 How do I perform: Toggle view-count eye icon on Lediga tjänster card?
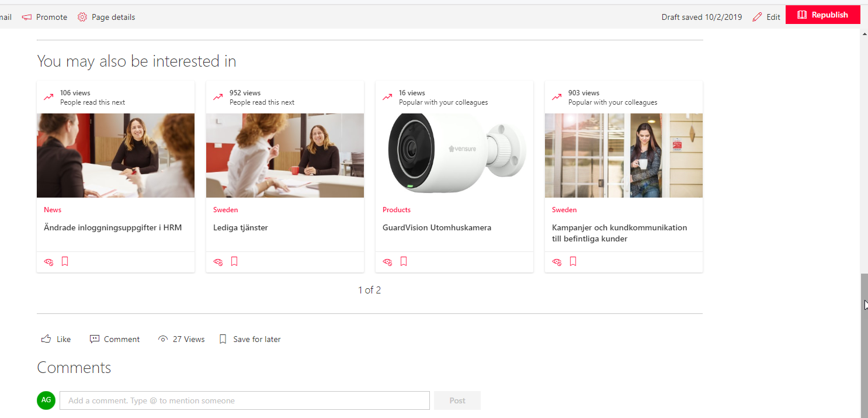(218, 262)
